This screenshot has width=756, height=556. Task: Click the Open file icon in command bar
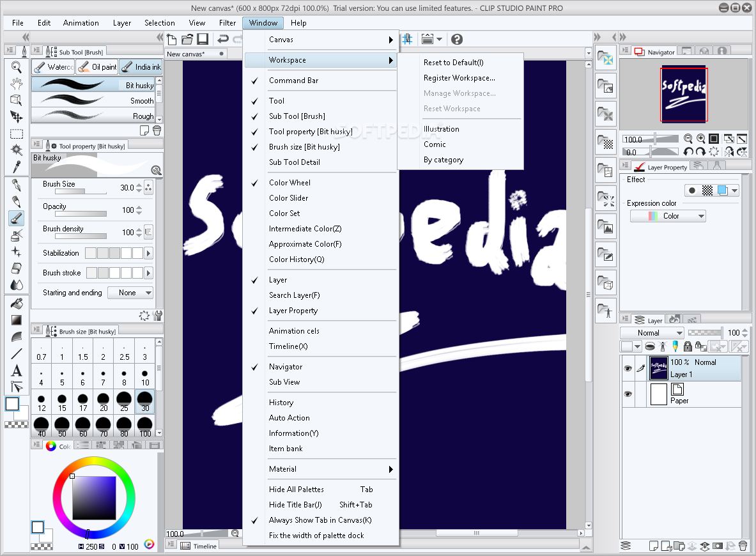click(187, 39)
